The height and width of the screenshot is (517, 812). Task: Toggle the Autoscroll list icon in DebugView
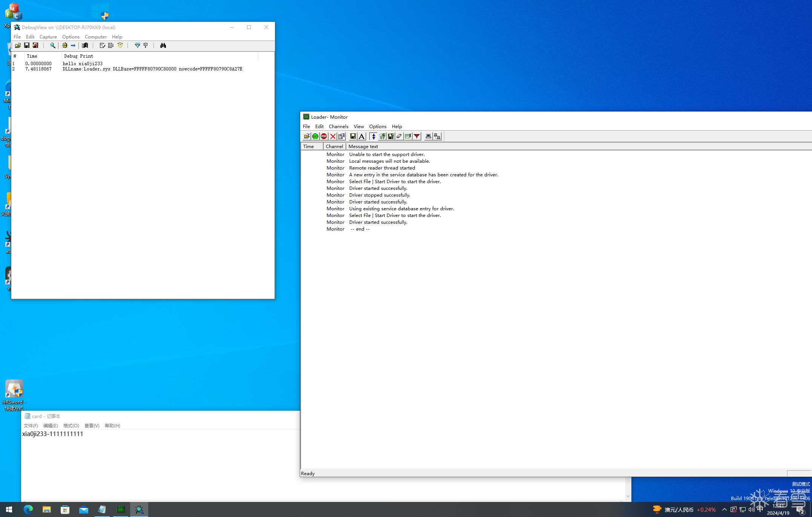[111, 46]
